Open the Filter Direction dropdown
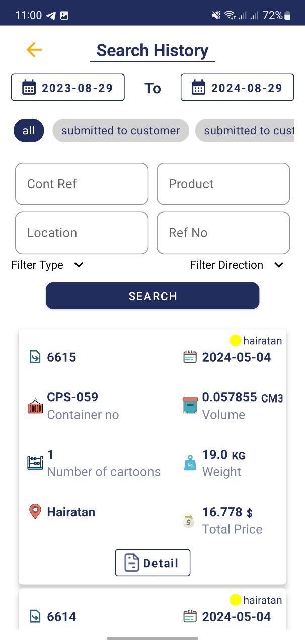The image size is (305, 644). point(237,265)
